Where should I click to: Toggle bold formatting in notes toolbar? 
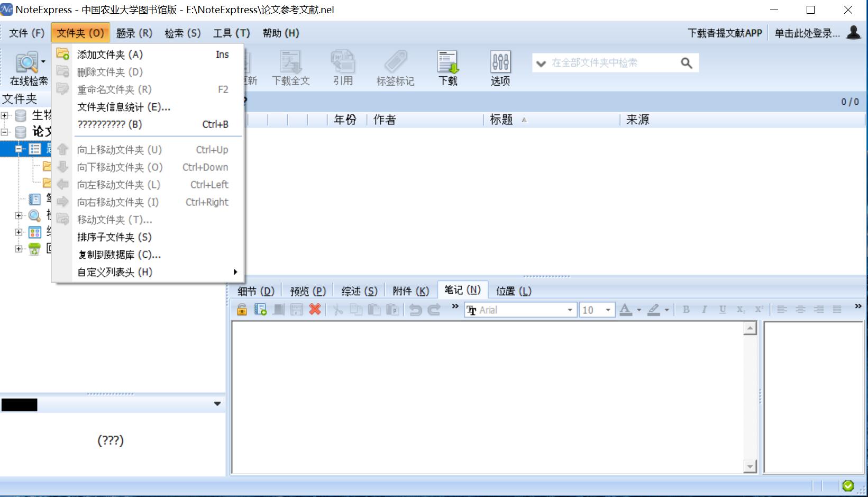coord(686,310)
